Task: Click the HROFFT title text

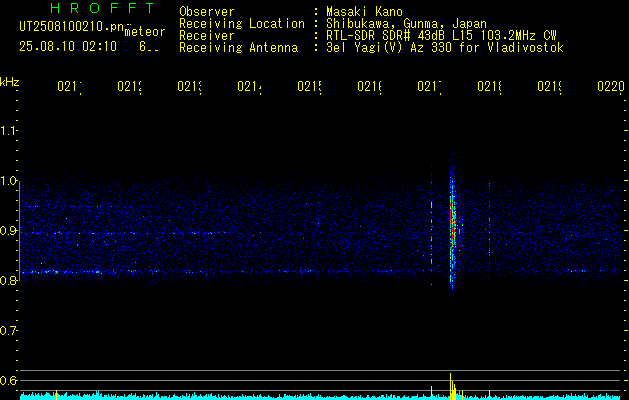Action: (103, 8)
